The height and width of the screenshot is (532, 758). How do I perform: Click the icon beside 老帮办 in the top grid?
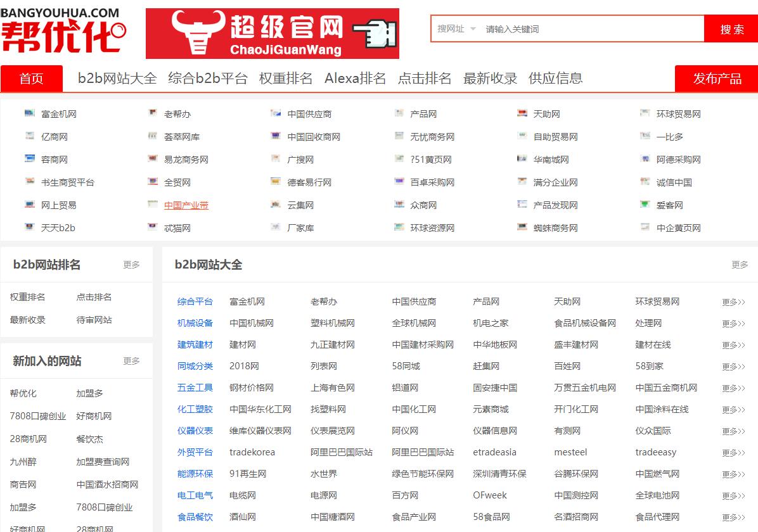click(x=153, y=113)
